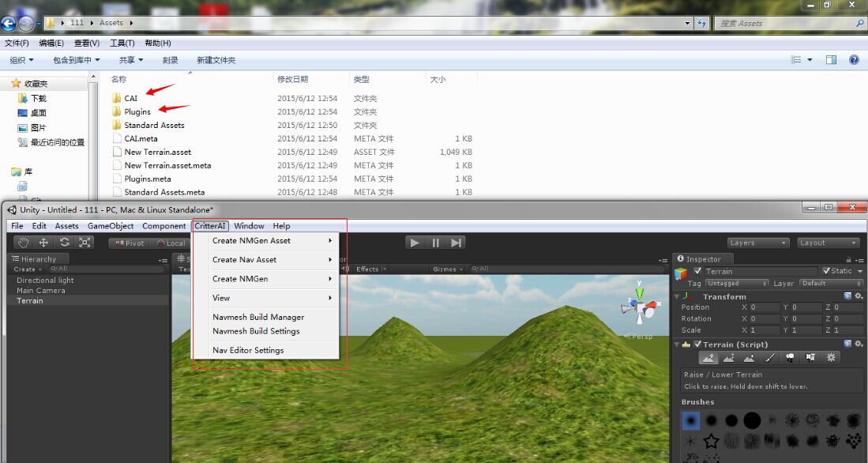Collapse the Transform component foldout
The height and width of the screenshot is (463, 868).
[677, 297]
